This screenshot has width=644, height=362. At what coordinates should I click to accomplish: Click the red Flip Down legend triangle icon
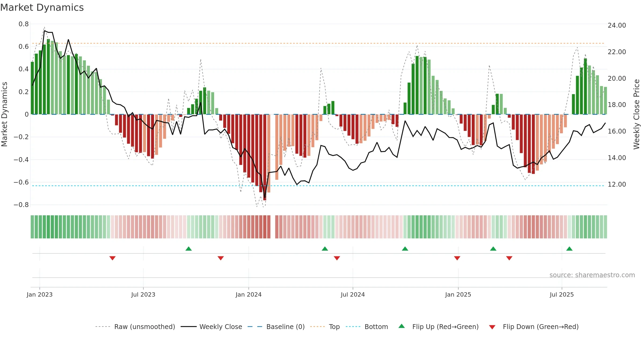[492, 327]
